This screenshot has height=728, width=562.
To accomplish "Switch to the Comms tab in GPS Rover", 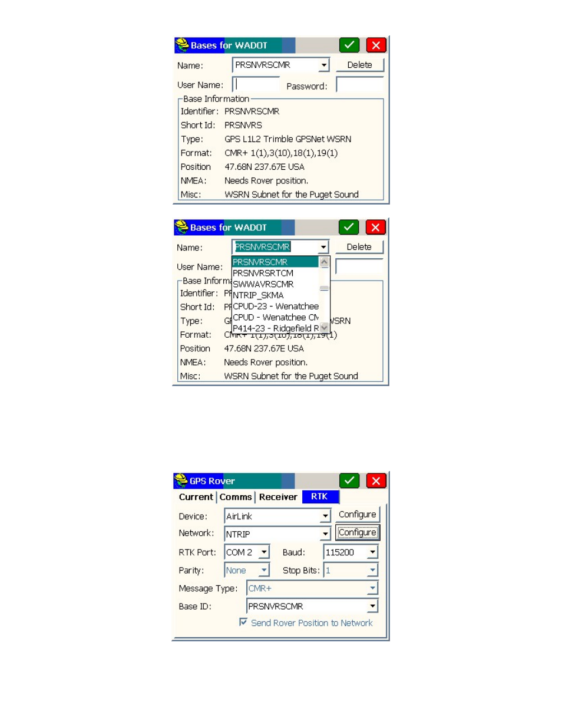I will coord(236,497).
